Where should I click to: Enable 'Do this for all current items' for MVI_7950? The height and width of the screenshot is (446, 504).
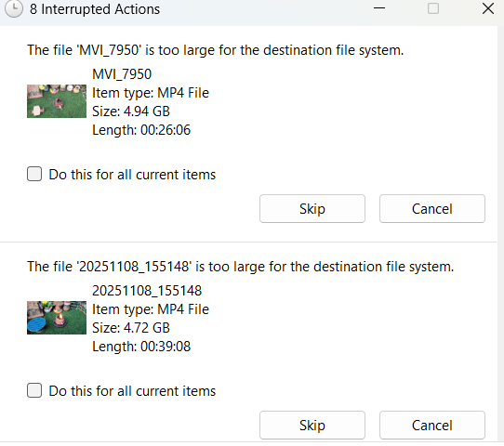click(x=34, y=174)
